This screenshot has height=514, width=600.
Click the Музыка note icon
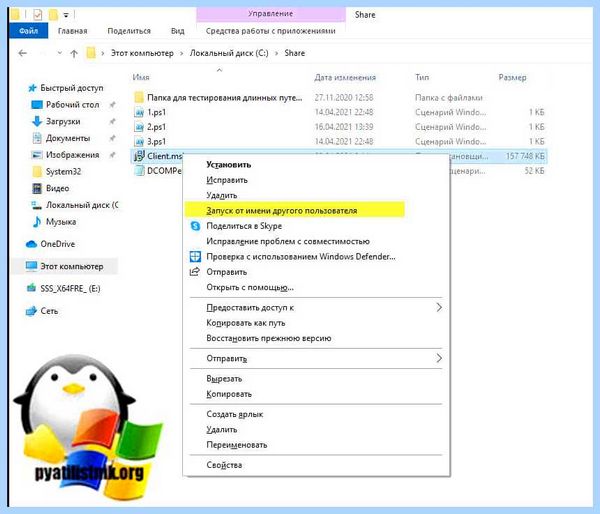tap(37, 222)
